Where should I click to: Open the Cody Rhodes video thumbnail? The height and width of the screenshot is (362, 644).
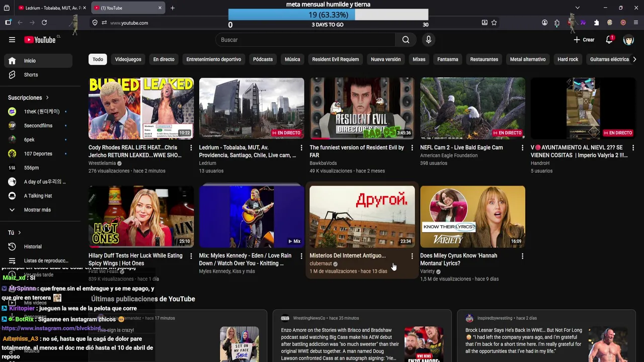click(141, 109)
